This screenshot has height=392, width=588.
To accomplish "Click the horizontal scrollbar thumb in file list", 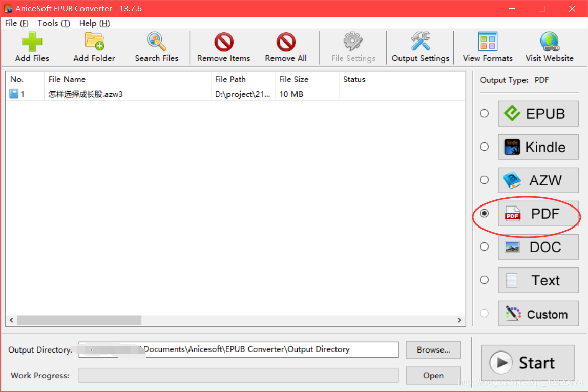I will [x=79, y=320].
